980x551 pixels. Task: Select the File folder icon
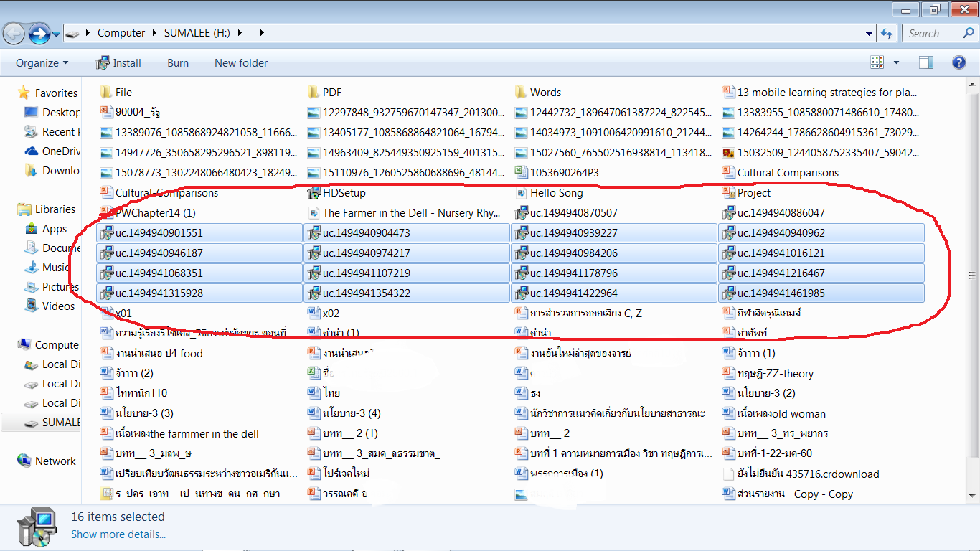coord(106,93)
